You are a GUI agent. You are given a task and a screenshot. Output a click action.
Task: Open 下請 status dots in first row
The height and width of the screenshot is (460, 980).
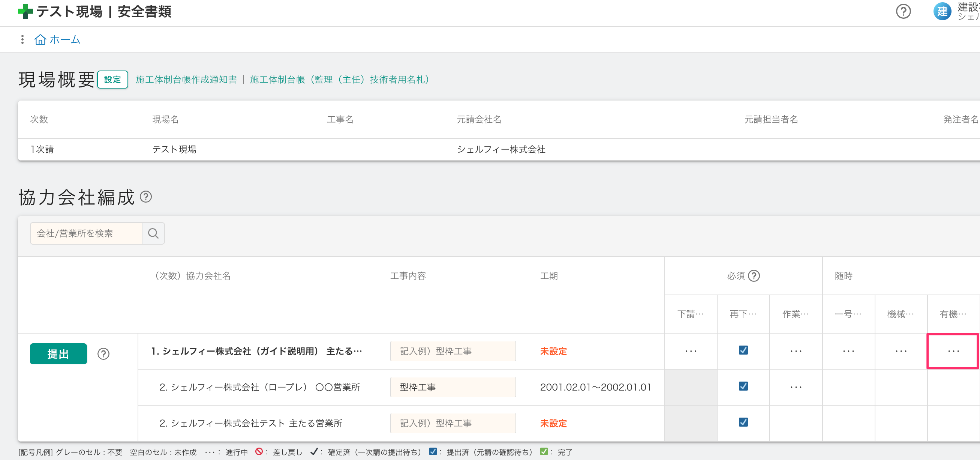click(x=691, y=351)
